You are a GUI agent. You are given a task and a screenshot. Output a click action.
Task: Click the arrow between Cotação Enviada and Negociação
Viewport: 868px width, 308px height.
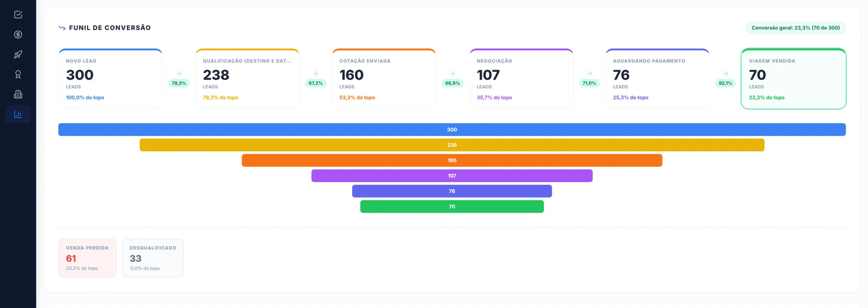[x=452, y=73]
